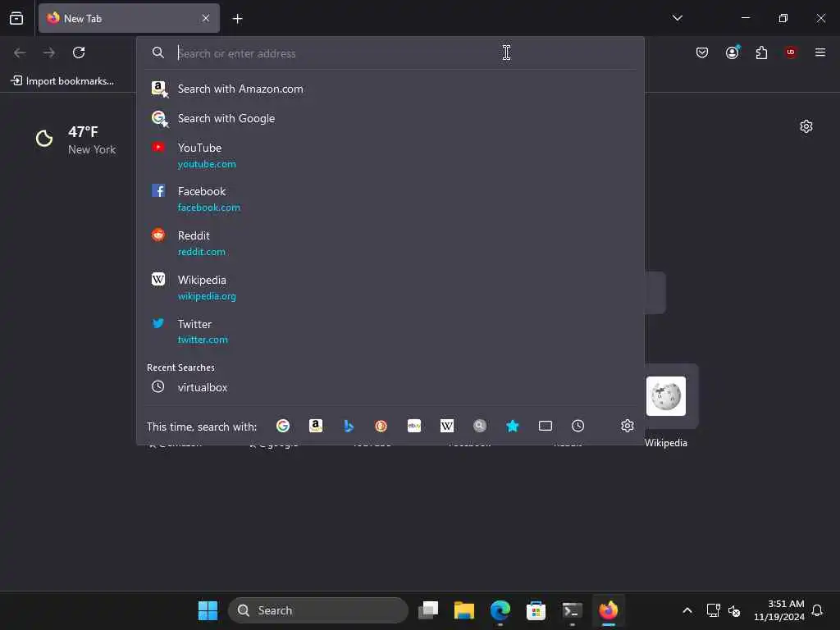
Task: Open the New York weather widget
Action: point(75,139)
